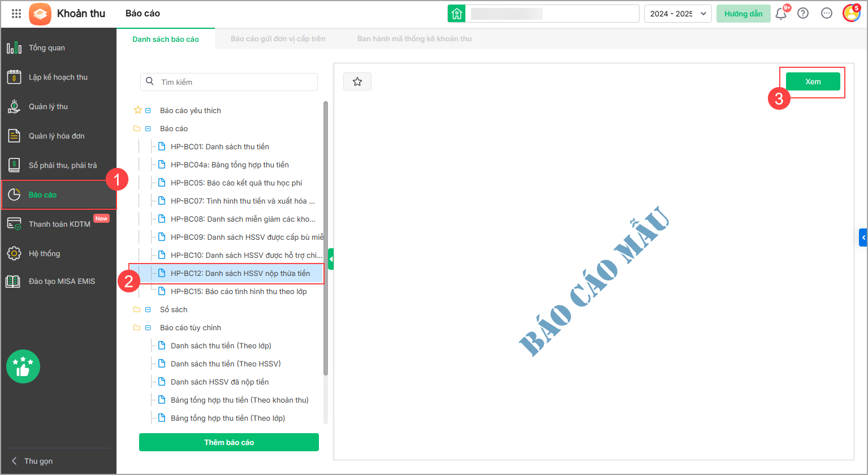Click the notification bell icon

(781, 14)
